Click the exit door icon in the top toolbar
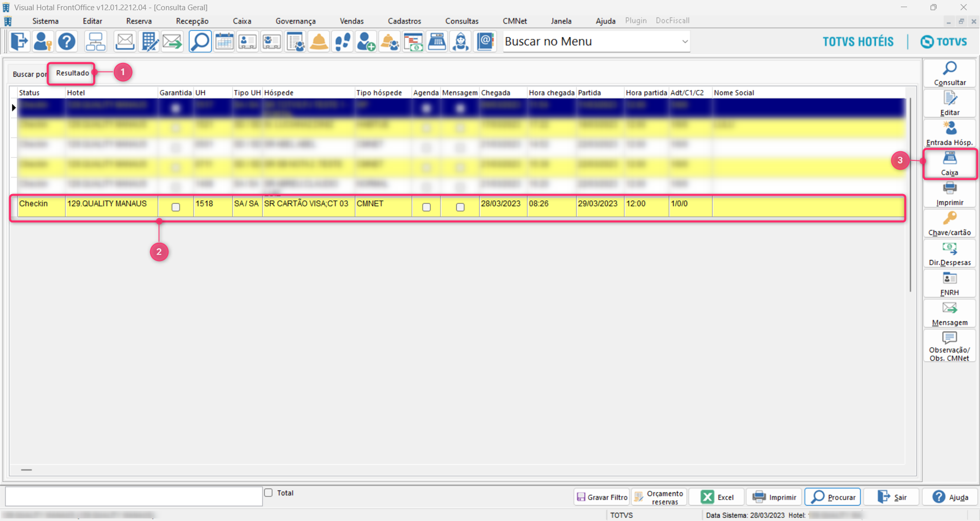Screen dimensions: 980x521 (19, 41)
